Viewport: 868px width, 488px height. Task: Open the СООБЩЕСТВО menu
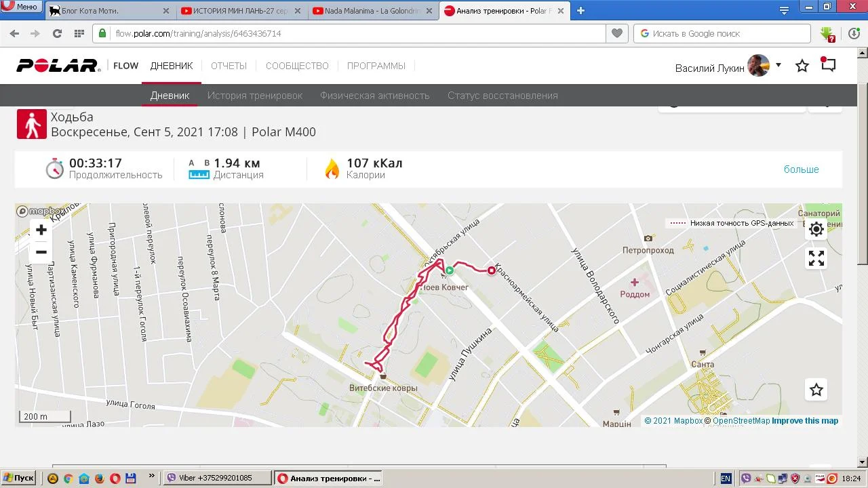coord(297,66)
